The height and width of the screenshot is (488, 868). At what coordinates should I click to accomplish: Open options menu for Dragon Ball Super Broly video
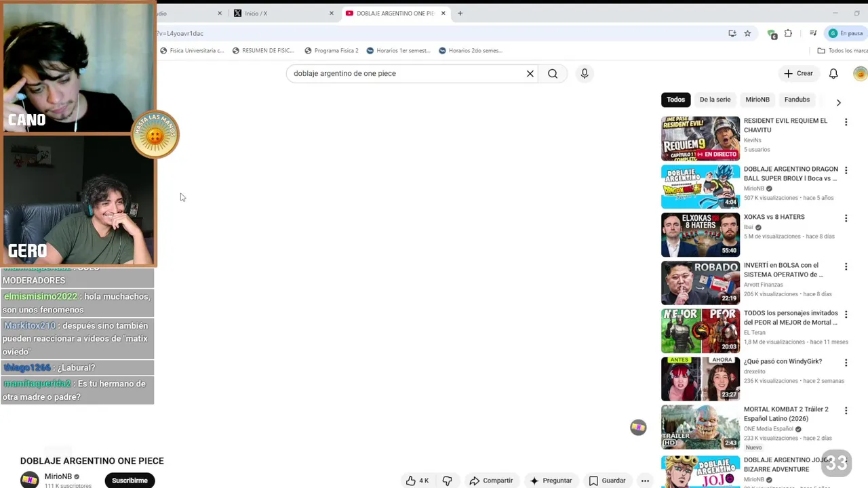(x=846, y=170)
